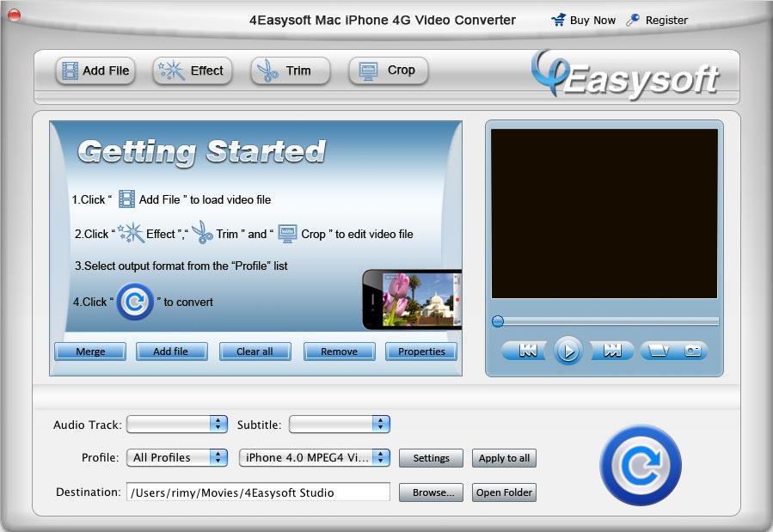The height and width of the screenshot is (532, 773).
Task: Click the 4Easysoft logo
Action: point(625,76)
